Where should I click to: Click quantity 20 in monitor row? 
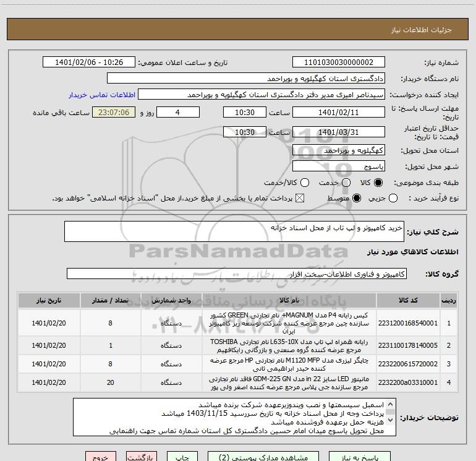tap(111, 382)
